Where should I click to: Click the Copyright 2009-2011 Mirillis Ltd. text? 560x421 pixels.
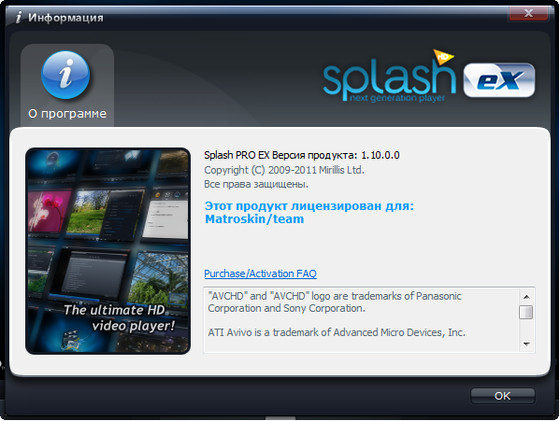(x=284, y=170)
